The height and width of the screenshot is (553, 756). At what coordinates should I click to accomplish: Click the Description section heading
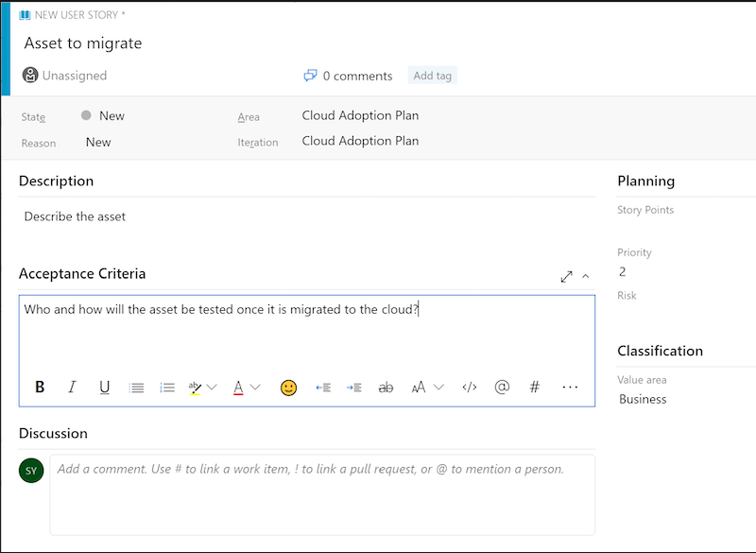pos(56,181)
